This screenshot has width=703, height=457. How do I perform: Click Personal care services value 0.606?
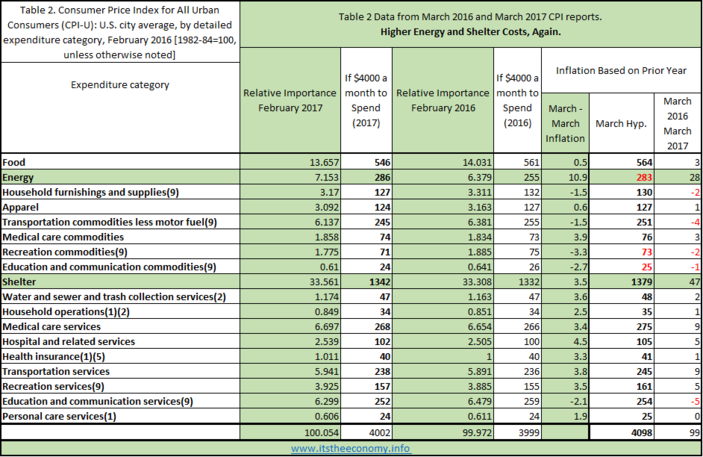(x=326, y=416)
